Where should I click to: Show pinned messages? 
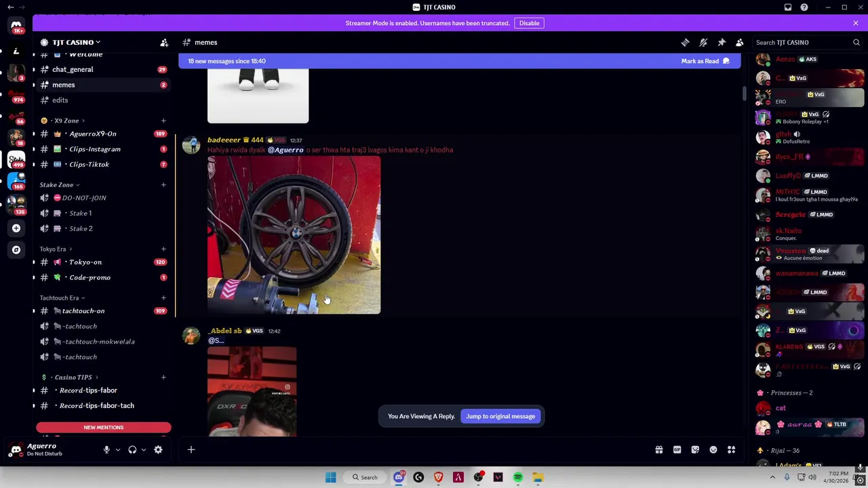pyautogui.click(x=722, y=43)
